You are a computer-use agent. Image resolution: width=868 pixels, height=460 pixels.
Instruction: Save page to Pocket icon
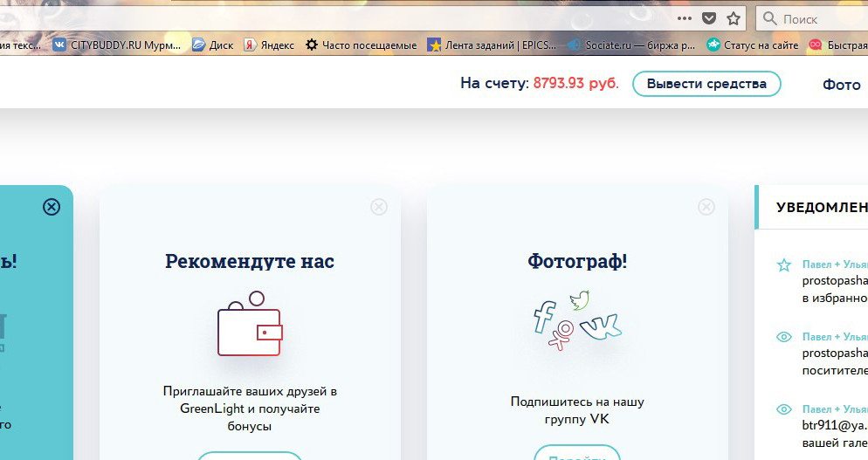708,18
